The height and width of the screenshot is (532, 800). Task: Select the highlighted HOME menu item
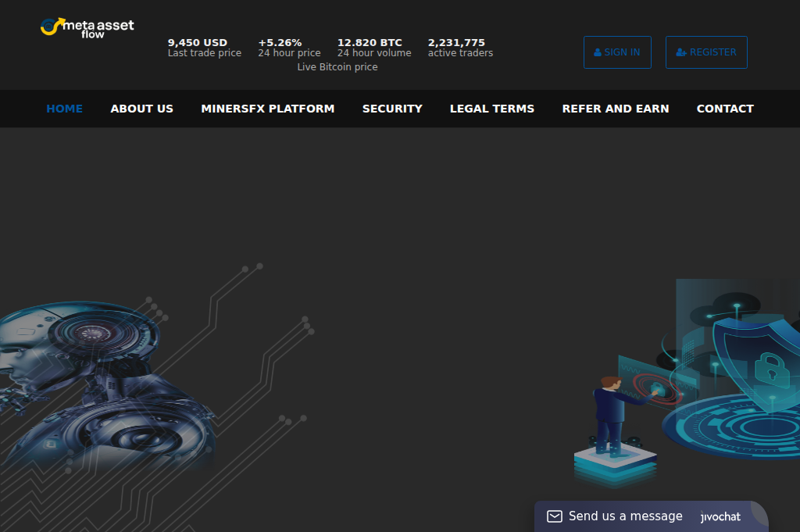[65, 109]
